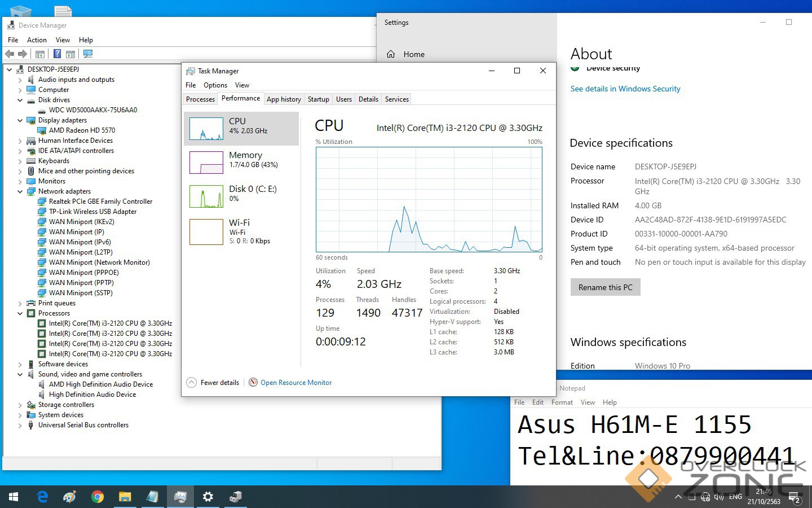812x508 pixels.
Task: Switch to Notepad via its taskbar icon
Action: tap(153, 497)
